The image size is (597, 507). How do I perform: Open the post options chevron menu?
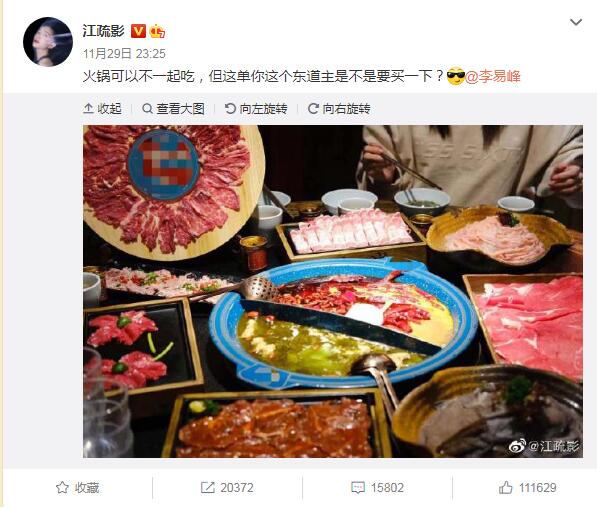click(576, 22)
